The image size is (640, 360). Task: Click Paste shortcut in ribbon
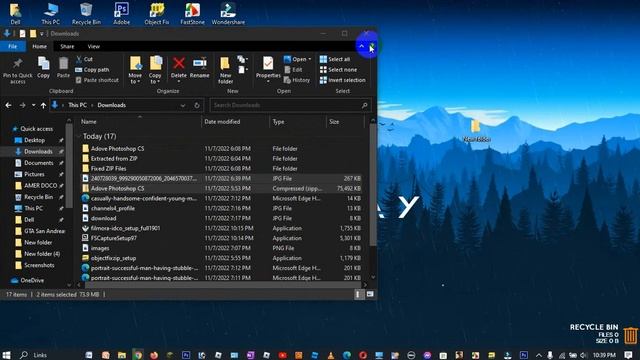click(97, 80)
